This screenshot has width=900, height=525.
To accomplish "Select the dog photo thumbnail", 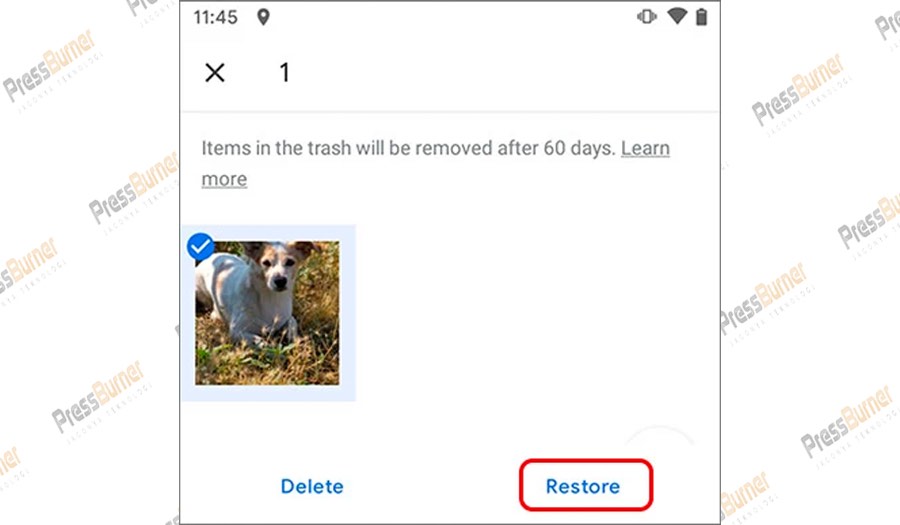I will [267, 313].
